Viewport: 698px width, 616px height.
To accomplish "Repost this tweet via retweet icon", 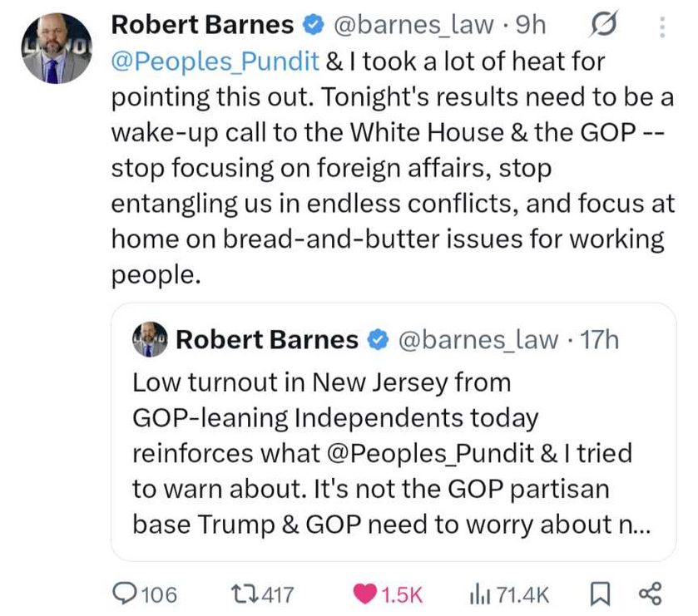I will (x=241, y=594).
